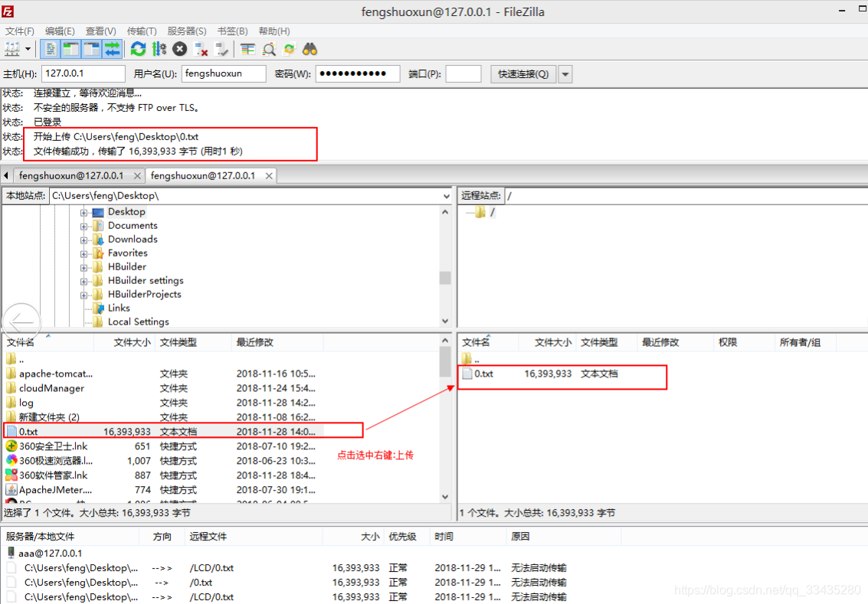Disconnect from the current server
Image resolution: width=868 pixels, height=604 pixels.
pos(201,49)
